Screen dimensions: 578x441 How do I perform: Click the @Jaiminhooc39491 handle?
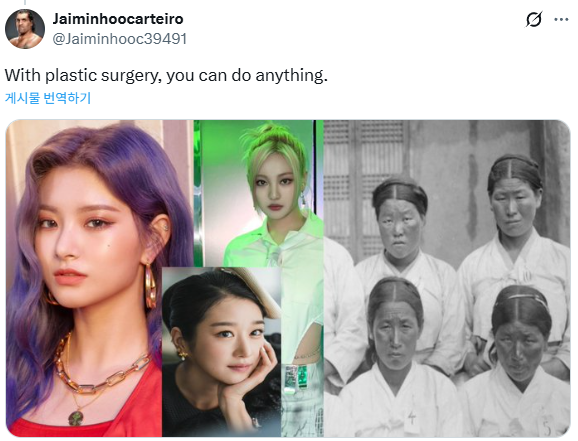coord(120,39)
